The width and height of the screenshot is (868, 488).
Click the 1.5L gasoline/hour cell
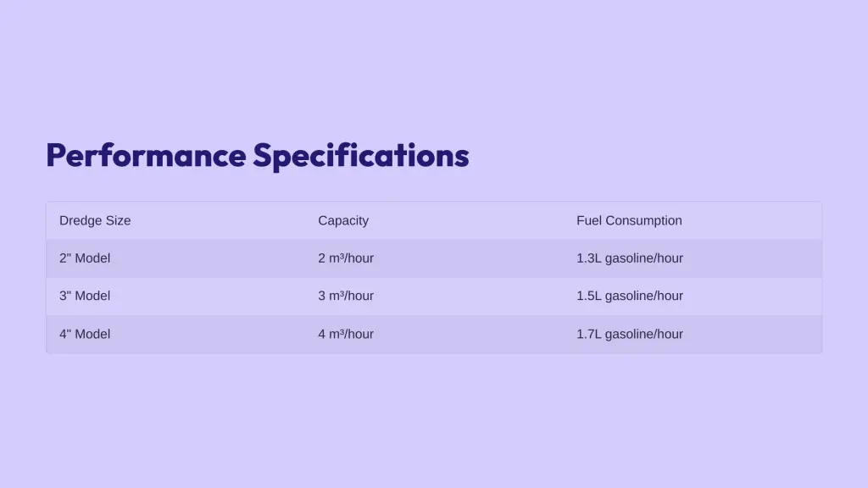pos(630,296)
